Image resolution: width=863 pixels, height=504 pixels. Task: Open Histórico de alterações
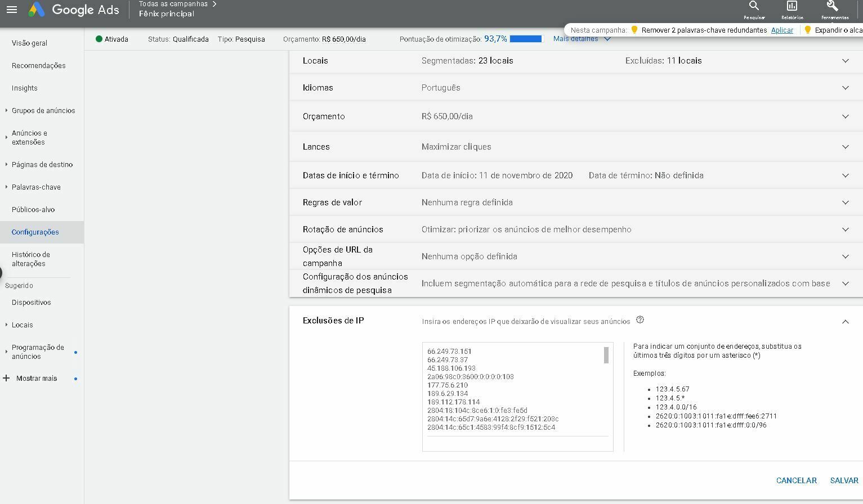pyautogui.click(x=31, y=259)
